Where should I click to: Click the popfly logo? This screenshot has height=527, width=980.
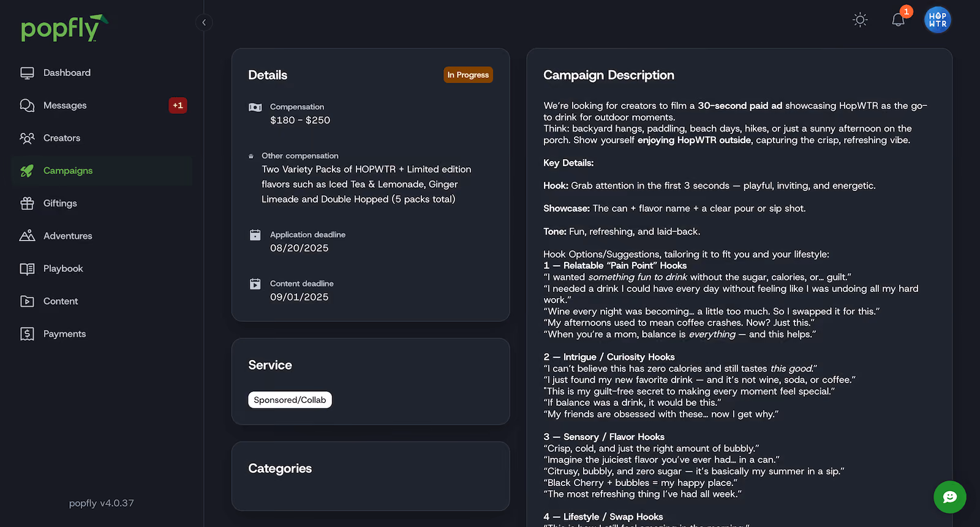click(64, 28)
